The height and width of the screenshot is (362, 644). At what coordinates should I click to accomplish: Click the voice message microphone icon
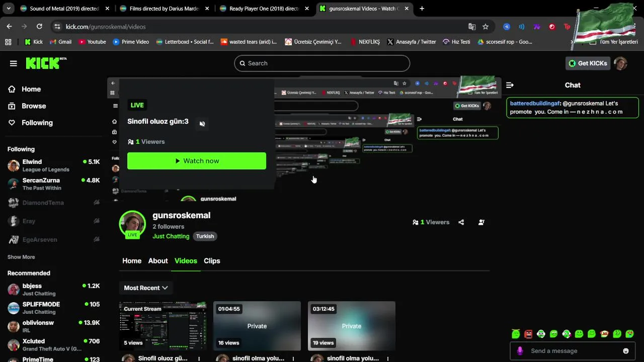[520, 351]
